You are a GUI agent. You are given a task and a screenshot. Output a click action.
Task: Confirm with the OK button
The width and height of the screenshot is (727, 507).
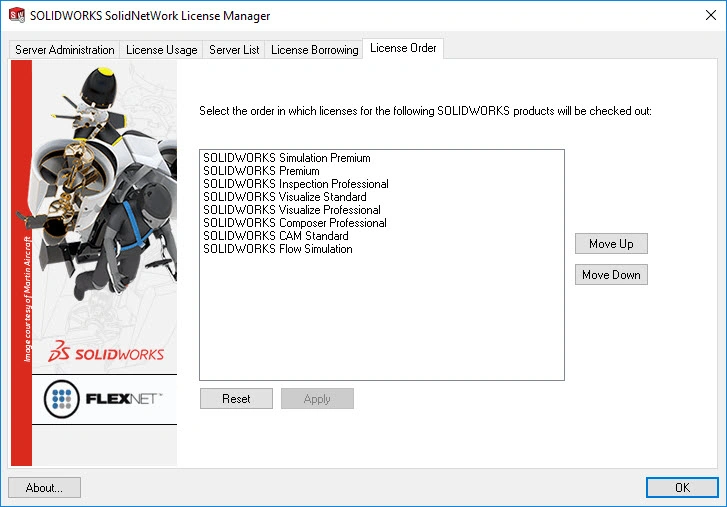682,488
